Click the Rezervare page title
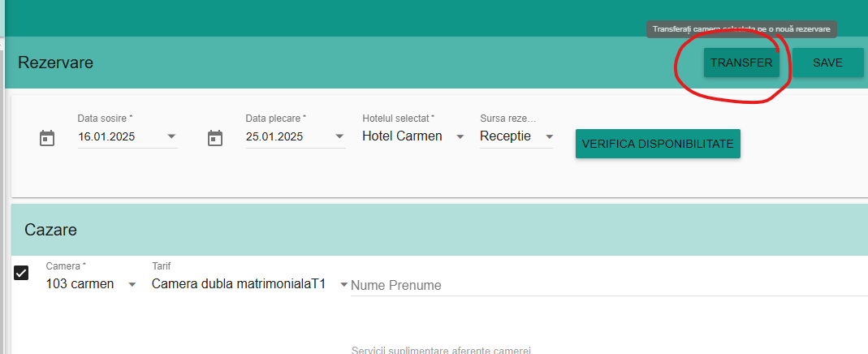This screenshot has width=868, height=354. [x=55, y=63]
